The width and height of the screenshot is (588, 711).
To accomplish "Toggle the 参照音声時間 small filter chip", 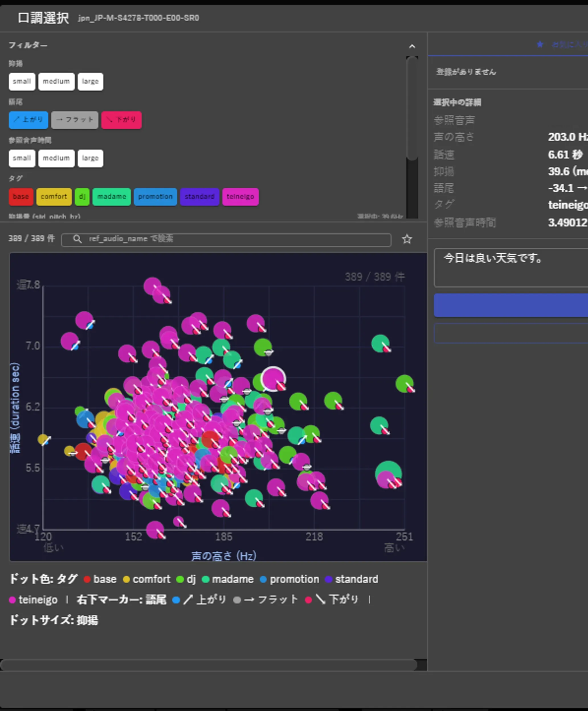I will point(22,158).
